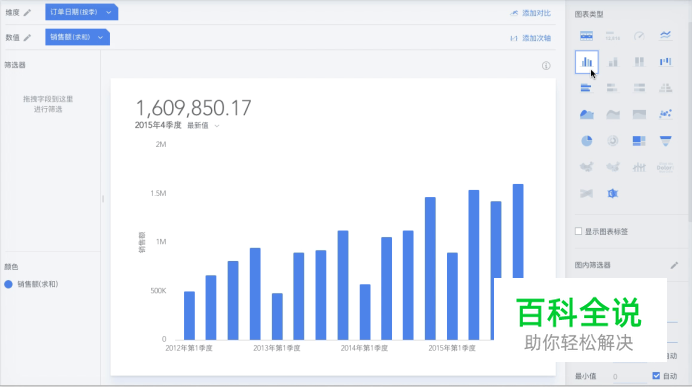Select the candlestick range chart icon
The width and height of the screenshot is (692, 387).
(639, 167)
